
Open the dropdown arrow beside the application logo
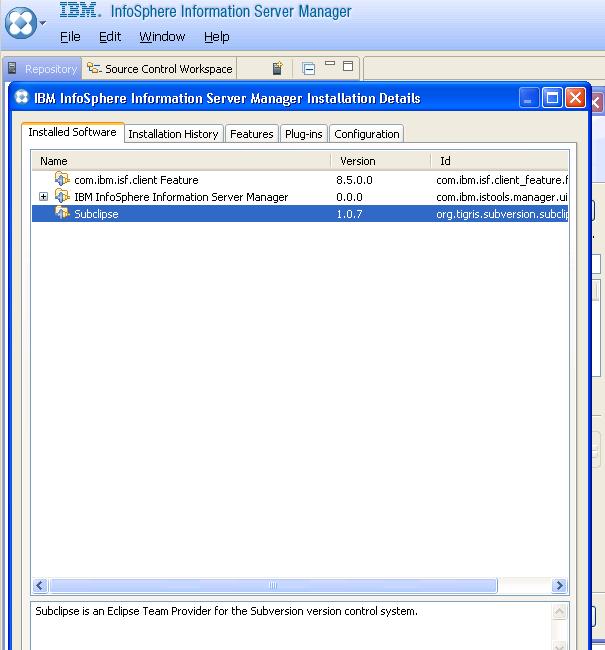(43, 24)
